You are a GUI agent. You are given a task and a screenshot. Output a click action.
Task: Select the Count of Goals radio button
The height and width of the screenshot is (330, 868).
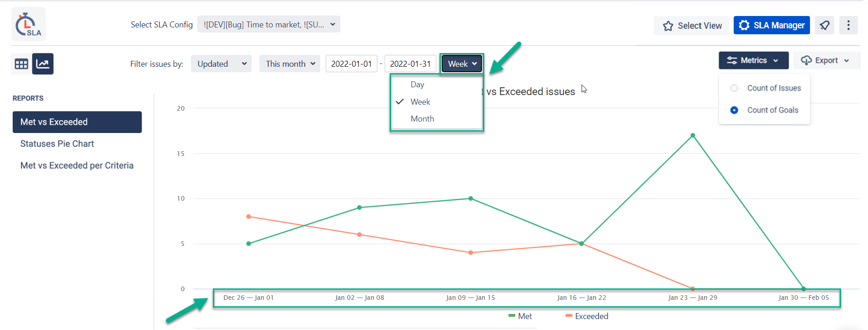click(734, 110)
